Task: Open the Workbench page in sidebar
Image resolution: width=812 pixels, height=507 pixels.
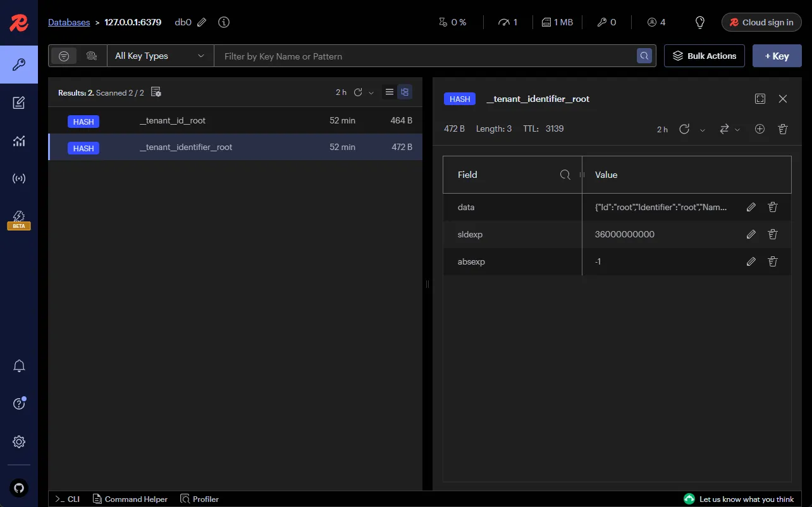Action: click(x=19, y=103)
